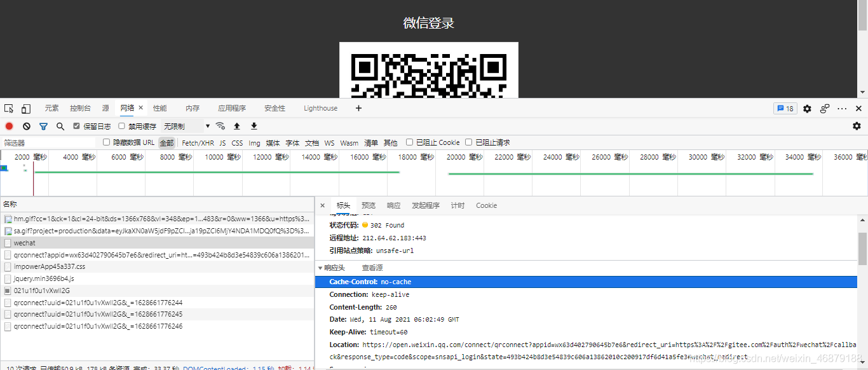868x370 pixels.
Task: Export HAR file download arrow icon
Action: (254, 126)
